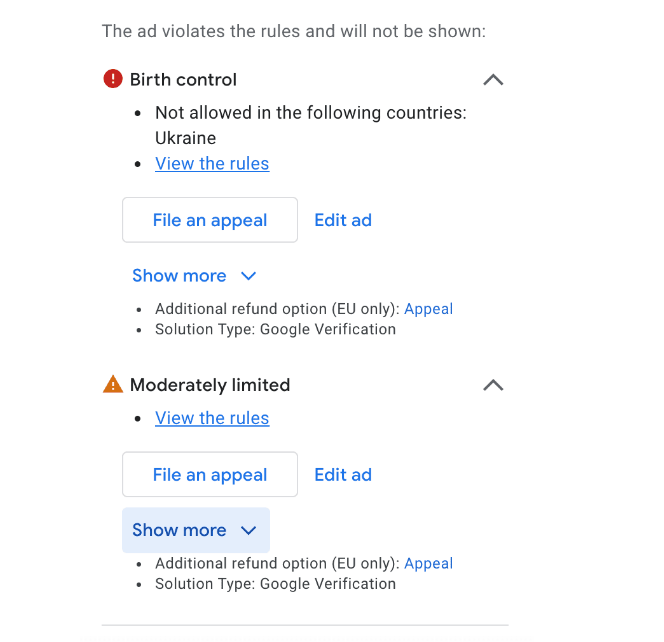Screen dimensions: 664x642
Task: Click the Moderately limited heading text
Action: click(210, 385)
